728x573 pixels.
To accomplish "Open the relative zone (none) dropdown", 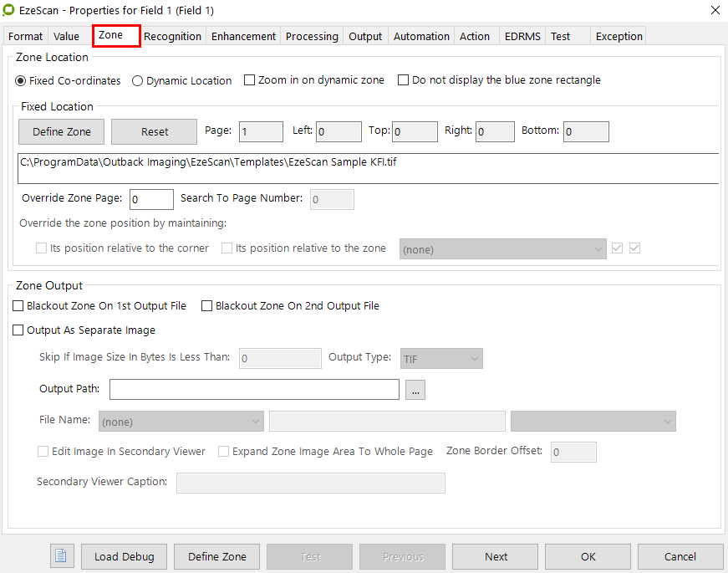I will click(502, 249).
